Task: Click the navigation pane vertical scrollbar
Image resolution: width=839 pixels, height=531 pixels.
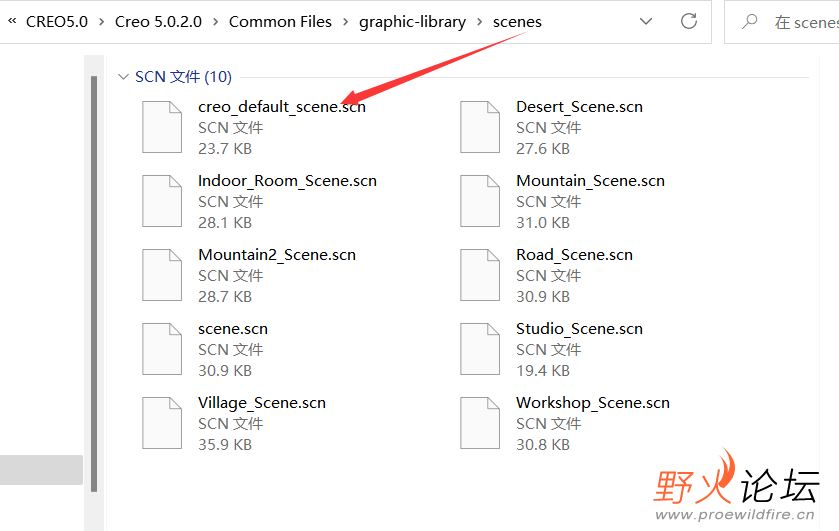Action: point(94,284)
